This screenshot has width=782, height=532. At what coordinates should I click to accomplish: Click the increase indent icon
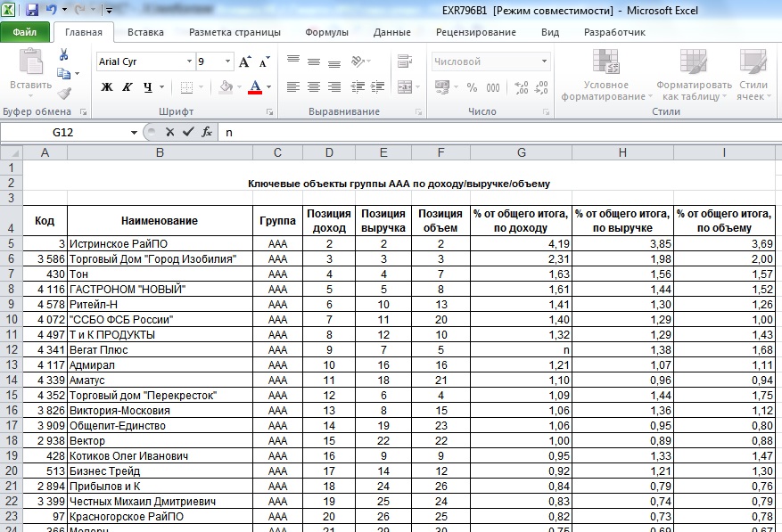377,87
